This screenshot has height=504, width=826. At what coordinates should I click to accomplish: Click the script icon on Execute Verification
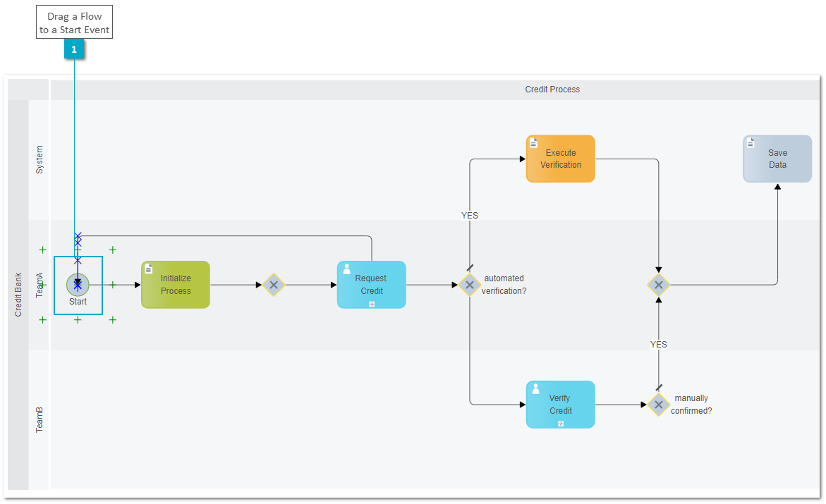pyautogui.click(x=534, y=143)
